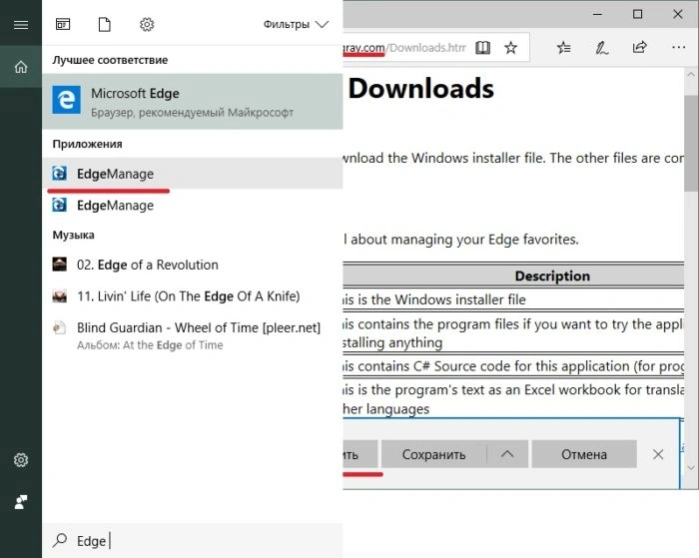
Task: Click the Microsoft Edge logo icon
Action: click(x=66, y=100)
